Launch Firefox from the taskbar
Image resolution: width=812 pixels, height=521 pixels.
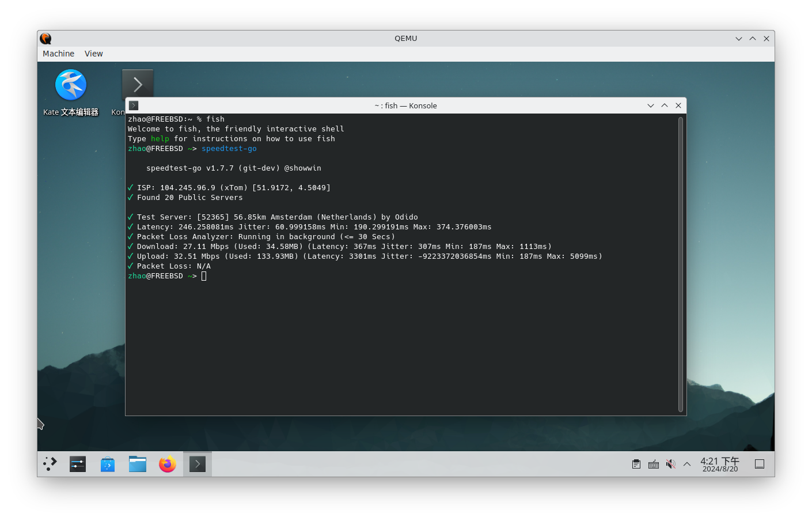[x=167, y=464]
